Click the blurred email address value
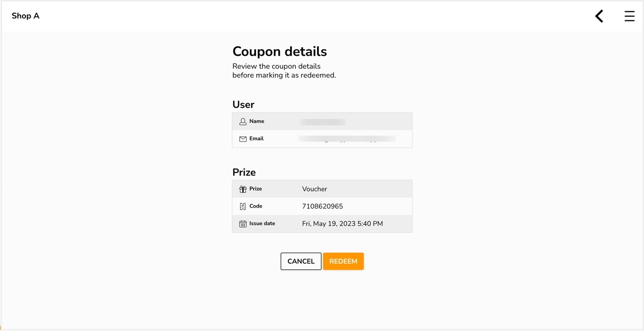Image resolution: width=644 pixels, height=331 pixels. tap(347, 139)
